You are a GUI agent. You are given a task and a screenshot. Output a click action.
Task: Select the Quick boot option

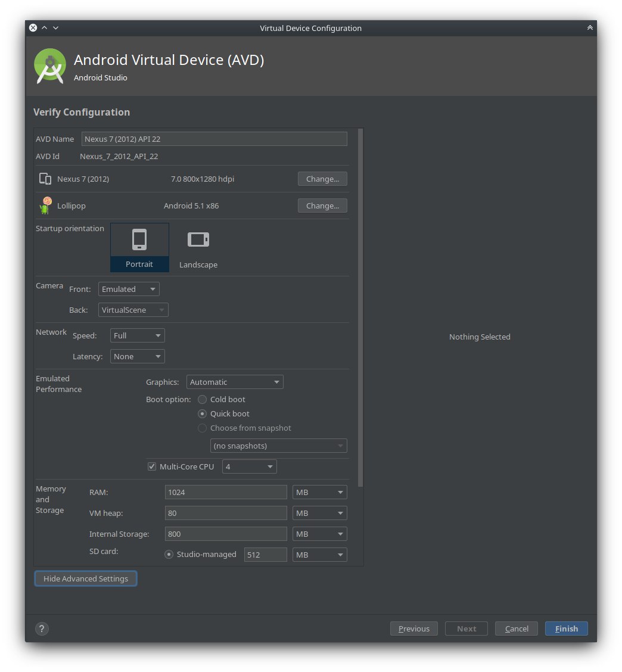click(202, 413)
